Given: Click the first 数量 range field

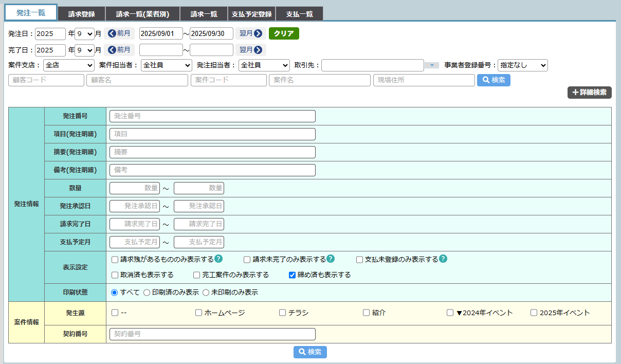Looking at the screenshot, I should coord(135,188).
